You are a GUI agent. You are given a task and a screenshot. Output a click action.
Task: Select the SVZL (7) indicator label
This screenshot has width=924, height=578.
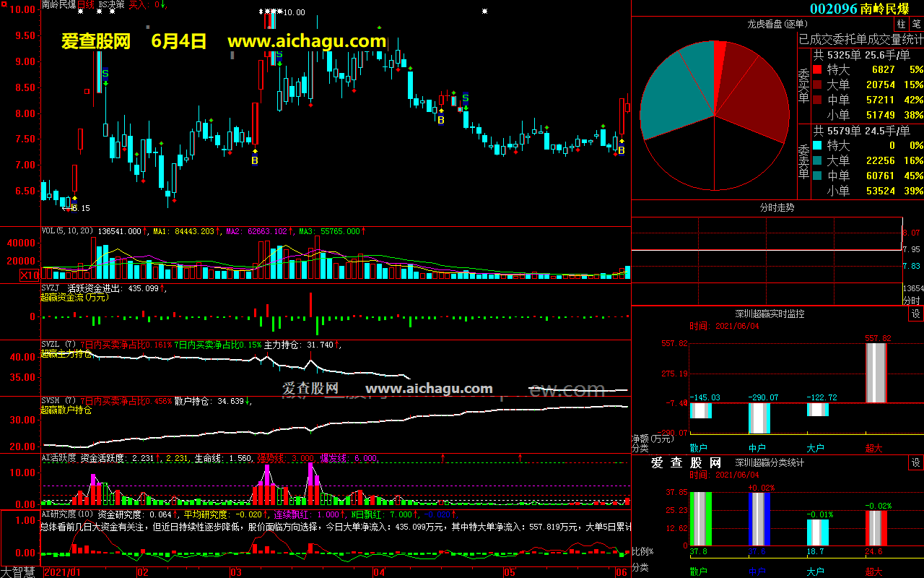(x=59, y=345)
